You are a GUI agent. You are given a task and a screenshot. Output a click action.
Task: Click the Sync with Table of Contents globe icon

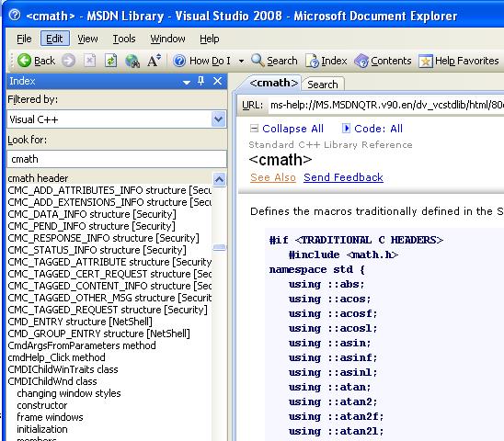click(132, 61)
